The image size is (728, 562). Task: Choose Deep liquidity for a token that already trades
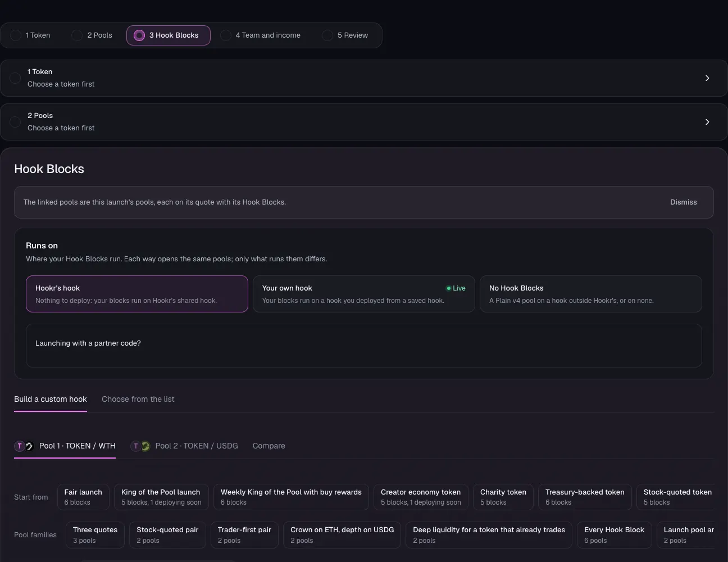point(489,535)
